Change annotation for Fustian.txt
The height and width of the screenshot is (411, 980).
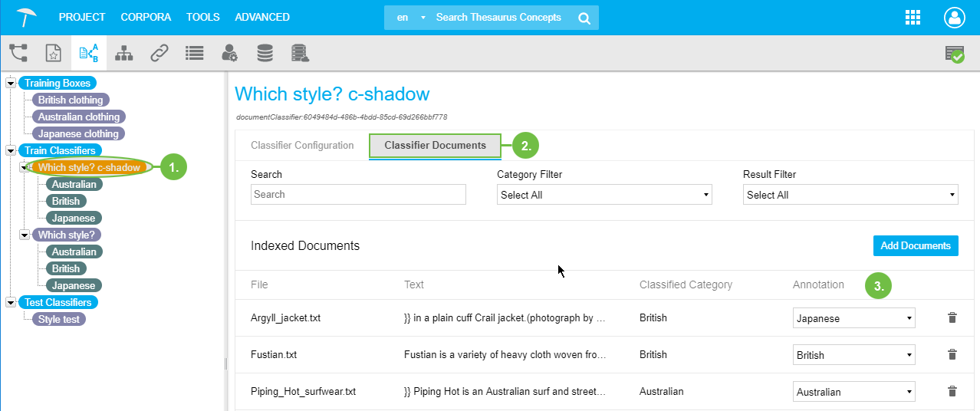[853, 355]
